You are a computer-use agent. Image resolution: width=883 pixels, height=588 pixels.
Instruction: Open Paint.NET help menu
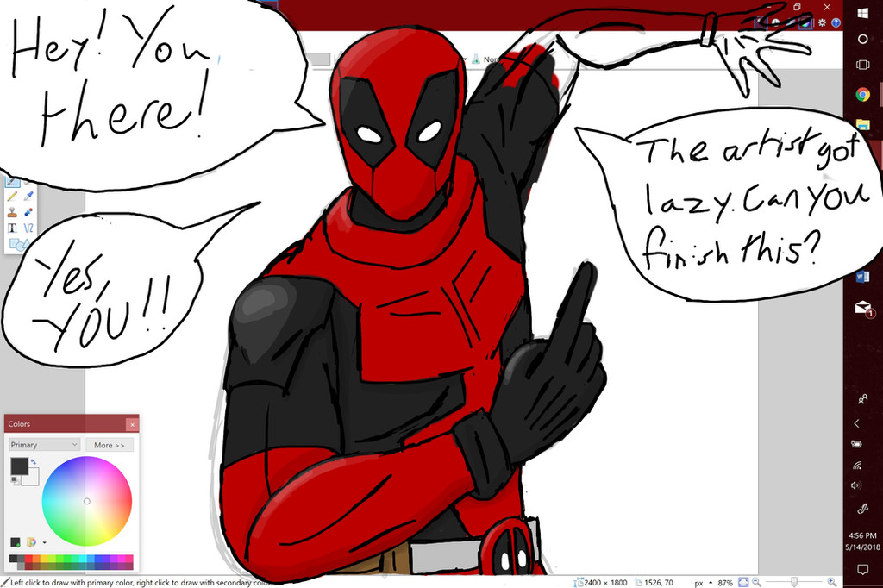(836, 22)
